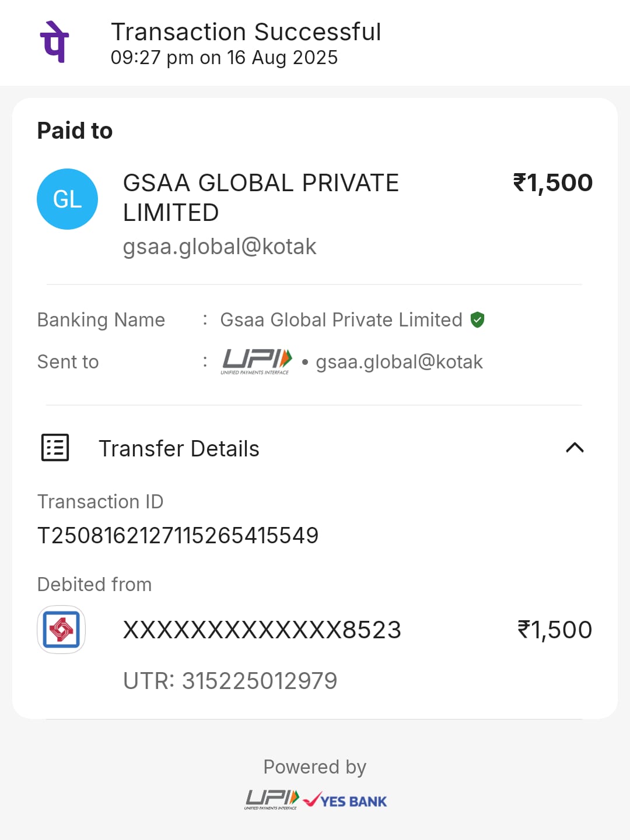This screenshot has height=840, width=630.
Task: Tap the GL recipient avatar
Action: 67,199
